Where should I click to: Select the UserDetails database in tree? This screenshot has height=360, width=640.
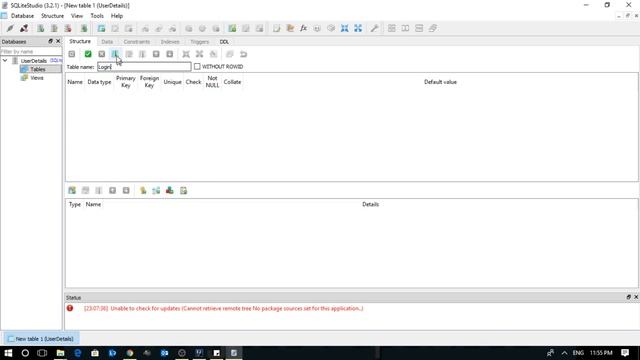(x=33, y=61)
